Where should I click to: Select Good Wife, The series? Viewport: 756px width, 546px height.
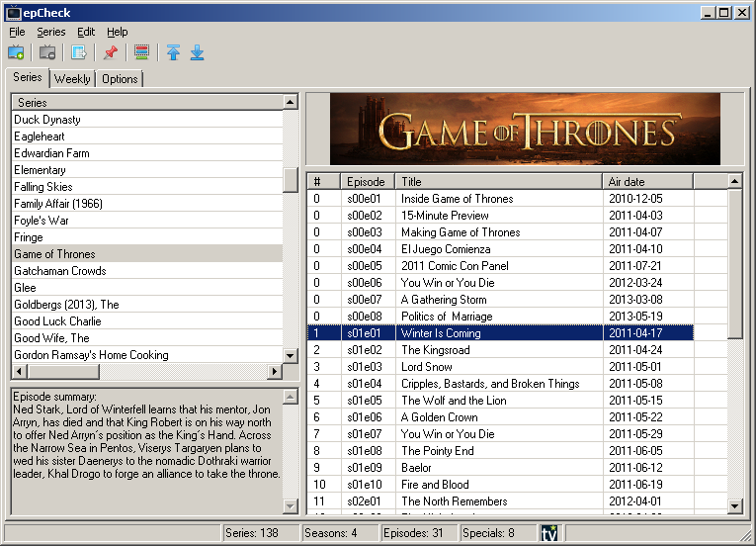pos(147,338)
